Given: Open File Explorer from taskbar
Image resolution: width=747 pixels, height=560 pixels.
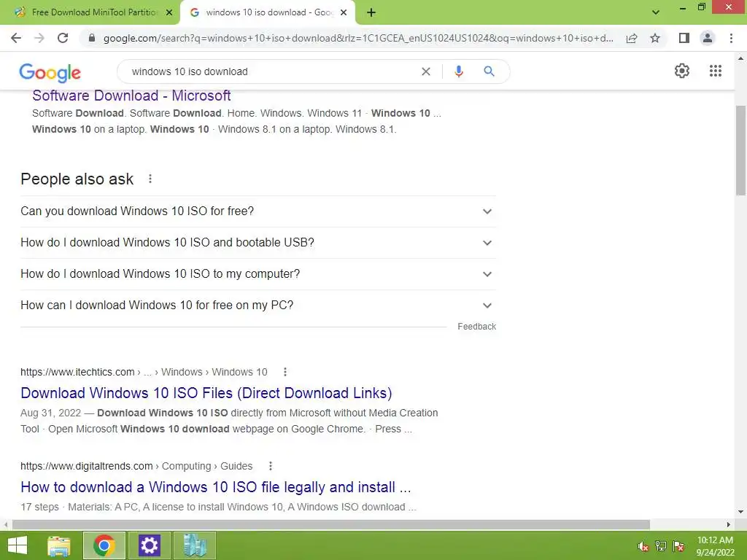Looking at the screenshot, I should [59, 545].
